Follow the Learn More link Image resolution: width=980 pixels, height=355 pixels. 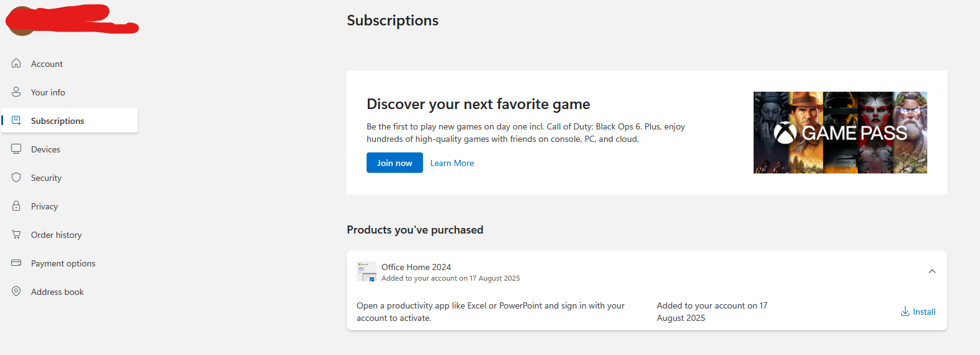pyautogui.click(x=452, y=163)
